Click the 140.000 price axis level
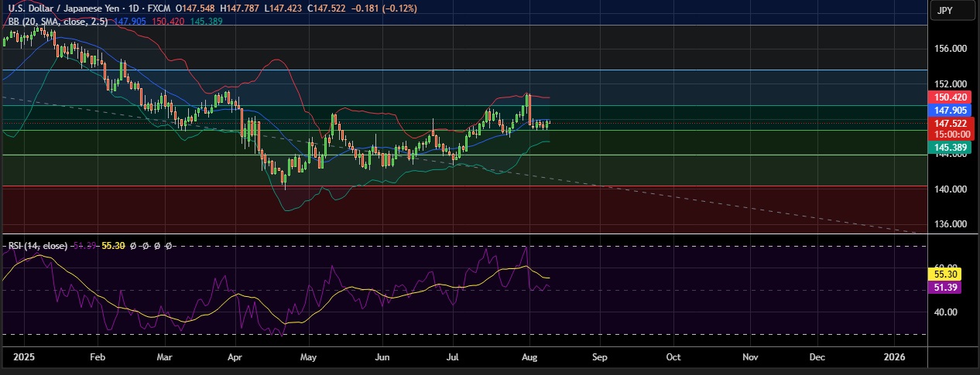 949,189
